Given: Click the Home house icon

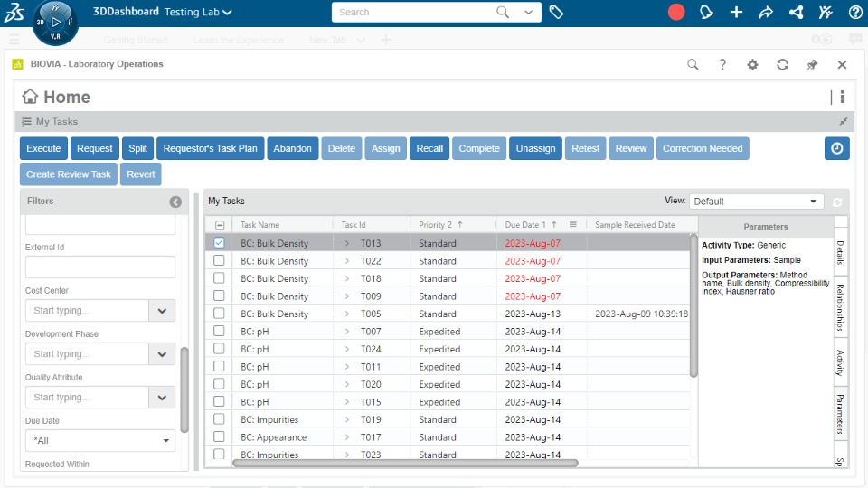Looking at the screenshot, I should click(30, 97).
